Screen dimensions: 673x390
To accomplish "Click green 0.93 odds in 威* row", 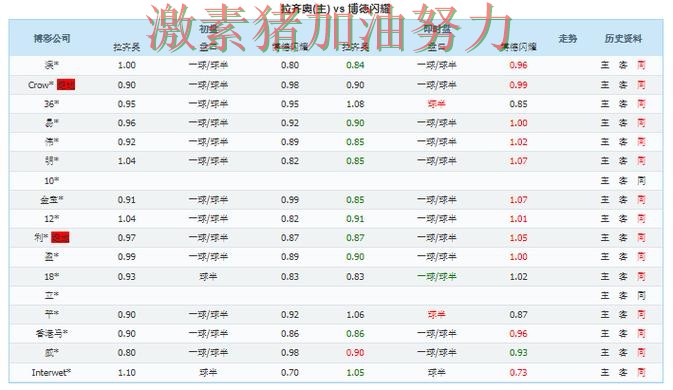I will [x=518, y=353].
